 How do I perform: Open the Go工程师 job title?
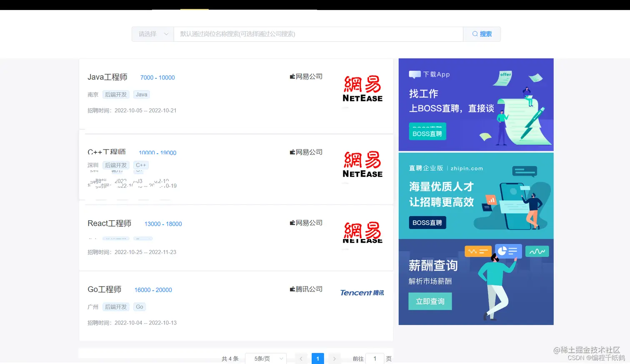(x=105, y=289)
